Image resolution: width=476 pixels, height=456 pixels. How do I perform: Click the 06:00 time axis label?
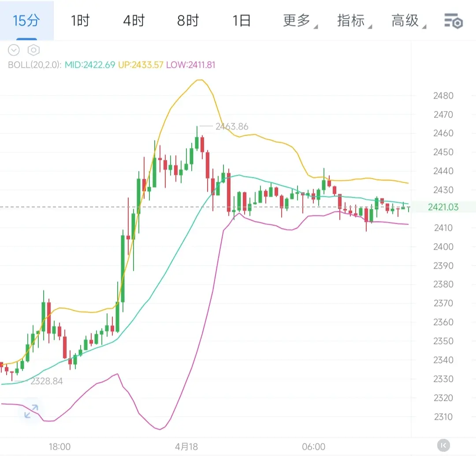coord(314,447)
